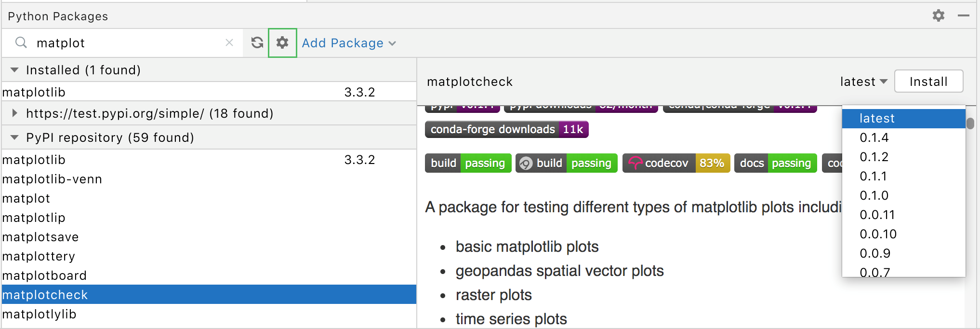Click the codecov 83% badge
The width and height of the screenshot is (980, 329).
point(676,163)
